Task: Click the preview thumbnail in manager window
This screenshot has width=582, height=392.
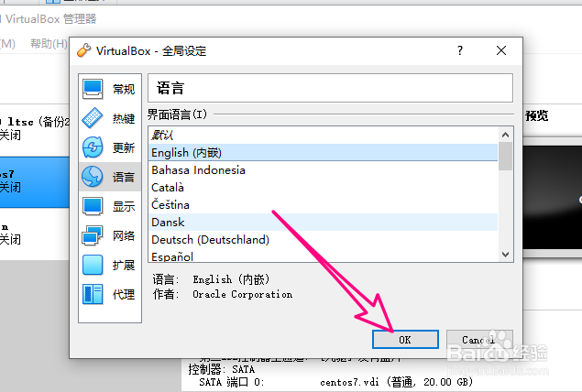Action: pos(553,197)
